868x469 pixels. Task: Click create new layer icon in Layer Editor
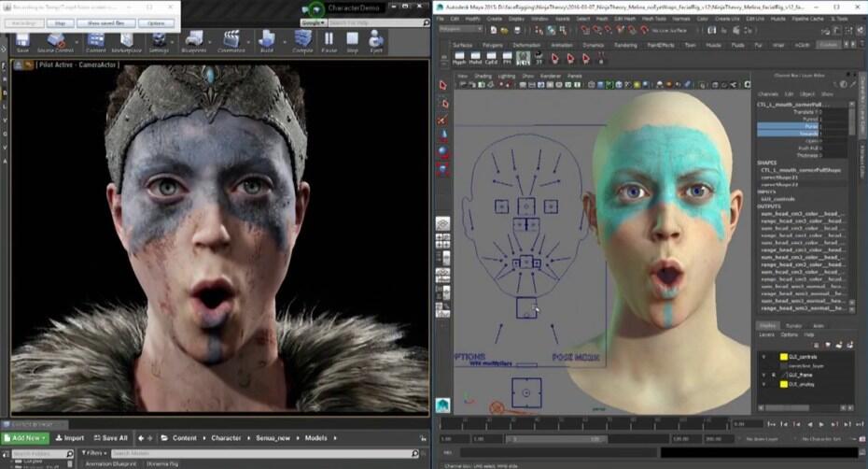(x=839, y=345)
